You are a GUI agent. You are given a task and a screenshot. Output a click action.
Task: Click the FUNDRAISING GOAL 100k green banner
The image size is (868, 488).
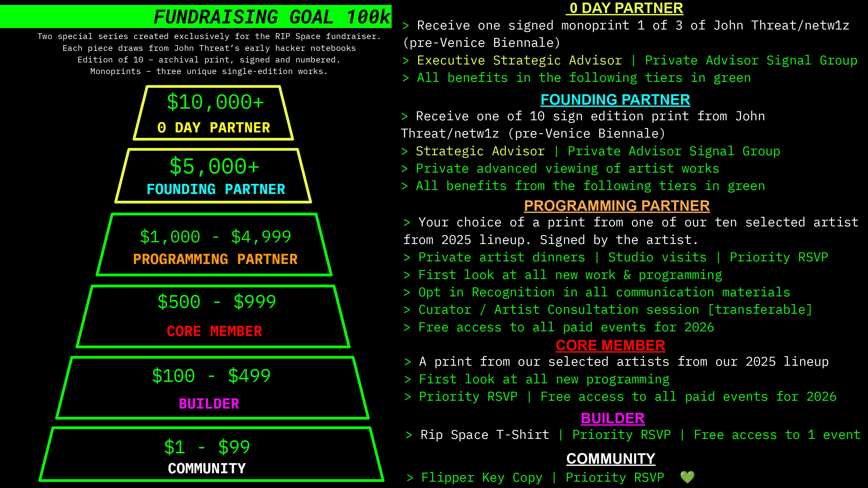point(271,17)
